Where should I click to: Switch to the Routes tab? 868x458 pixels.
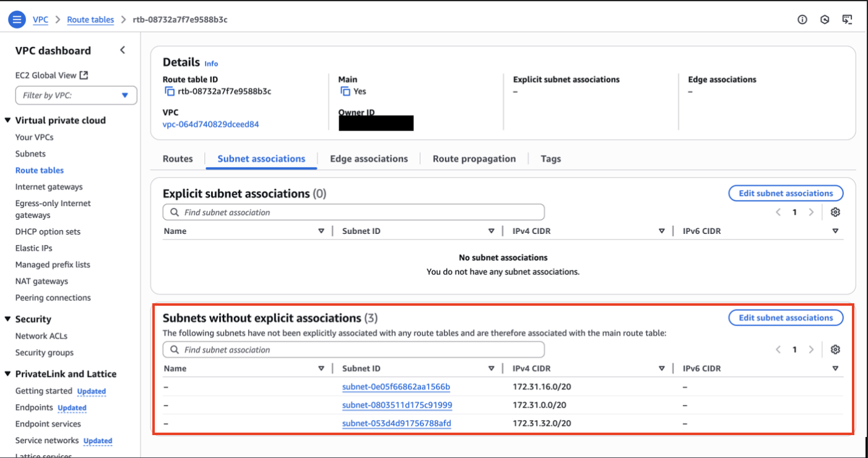coord(178,159)
